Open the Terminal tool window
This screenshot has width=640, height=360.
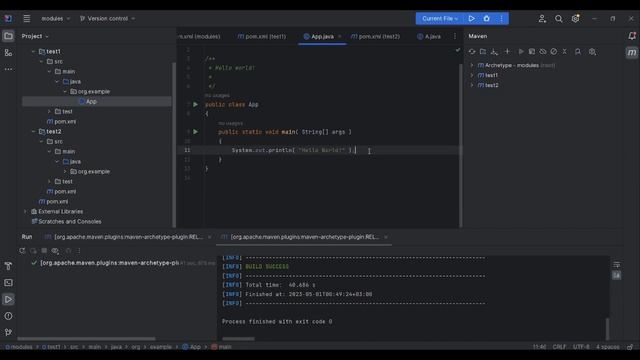pyautogui.click(x=8, y=283)
